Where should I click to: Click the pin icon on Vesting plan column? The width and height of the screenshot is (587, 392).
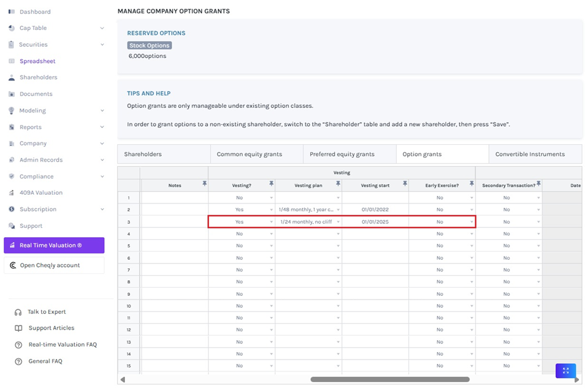click(338, 184)
